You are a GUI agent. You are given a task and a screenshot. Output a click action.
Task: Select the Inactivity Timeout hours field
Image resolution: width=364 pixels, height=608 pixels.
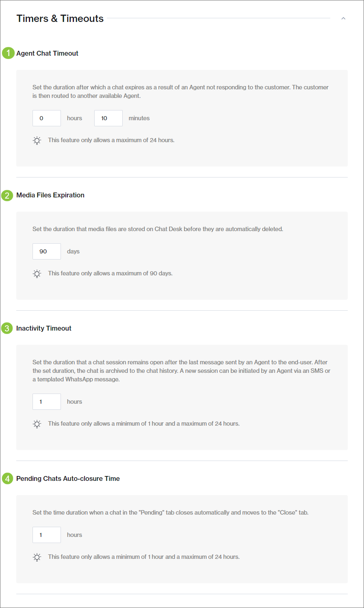47,402
